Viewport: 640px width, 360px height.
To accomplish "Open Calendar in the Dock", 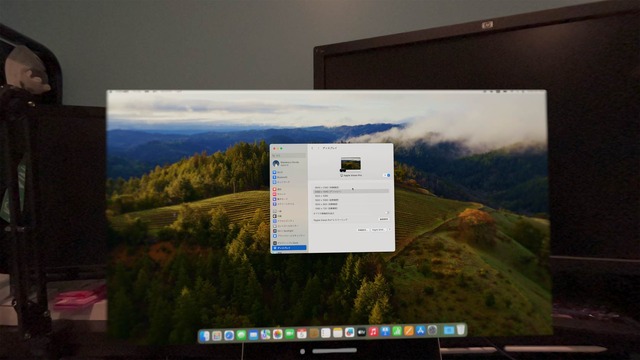I will 302,333.
